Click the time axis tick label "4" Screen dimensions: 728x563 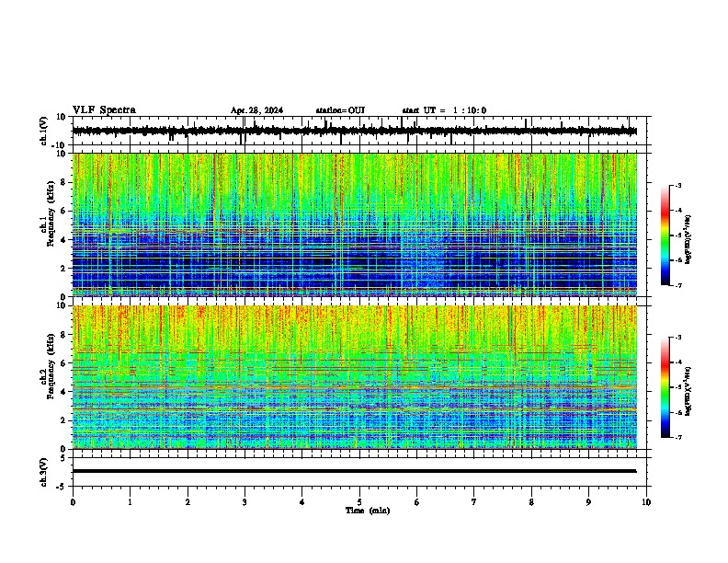click(x=302, y=502)
